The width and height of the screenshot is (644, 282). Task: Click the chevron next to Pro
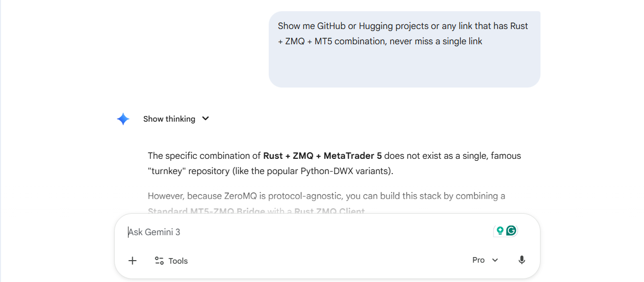pos(495,261)
